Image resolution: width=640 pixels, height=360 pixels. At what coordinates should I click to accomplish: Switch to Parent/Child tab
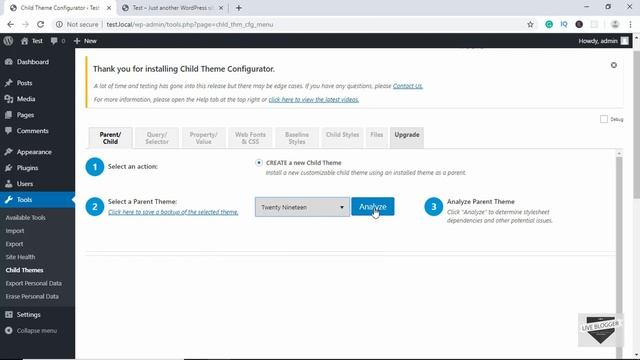pyautogui.click(x=110, y=138)
